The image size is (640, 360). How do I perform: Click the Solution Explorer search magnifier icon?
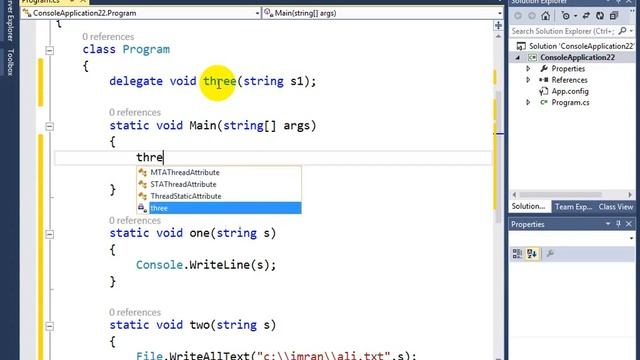click(622, 31)
